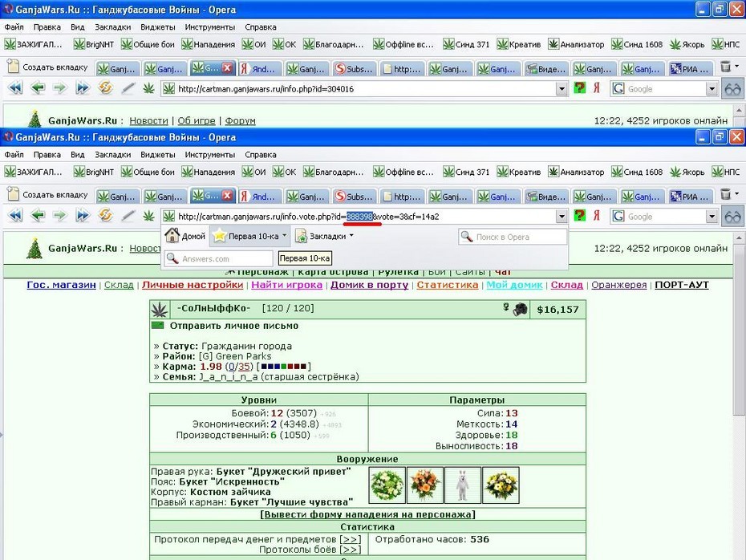The height and width of the screenshot is (560, 746).
Task: Open the yellow bouquet item image
Action: coord(501,485)
